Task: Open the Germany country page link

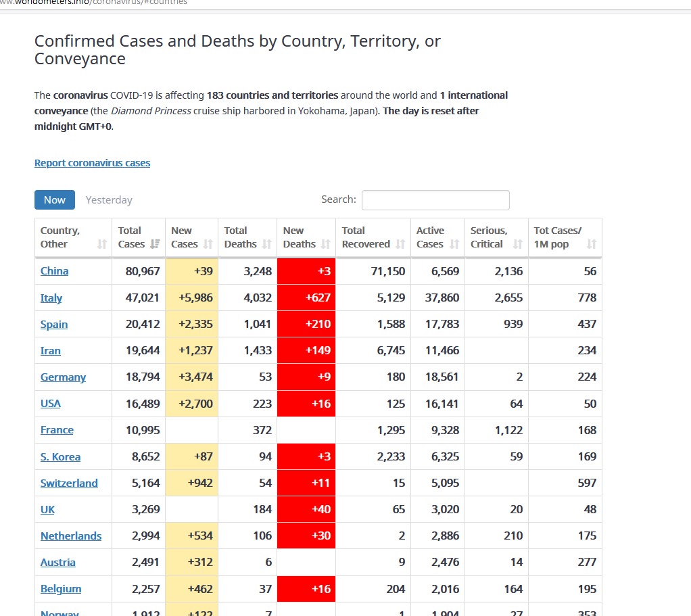Action: pyautogui.click(x=63, y=377)
